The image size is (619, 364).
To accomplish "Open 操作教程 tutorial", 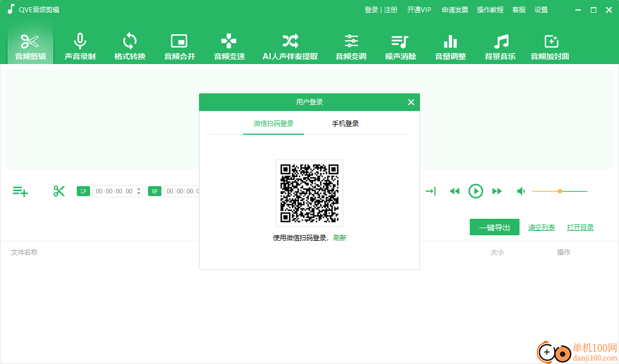I will pyautogui.click(x=490, y=10).
